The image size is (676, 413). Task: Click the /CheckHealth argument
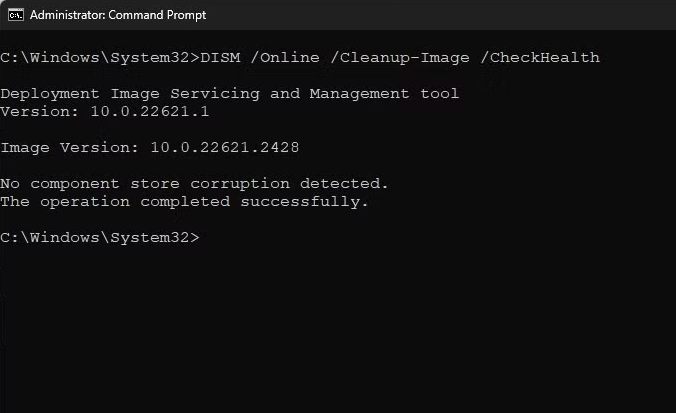pyautogui.click(x=540, y=57)
